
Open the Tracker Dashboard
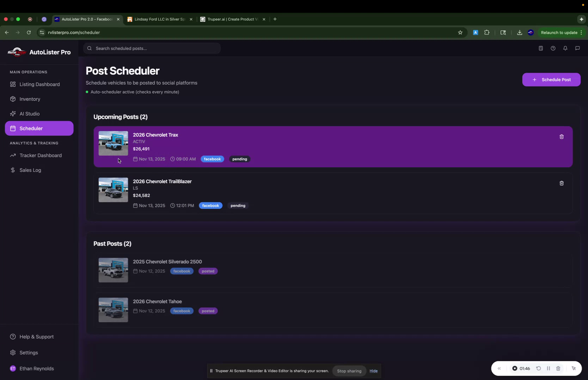coord(40,155)
